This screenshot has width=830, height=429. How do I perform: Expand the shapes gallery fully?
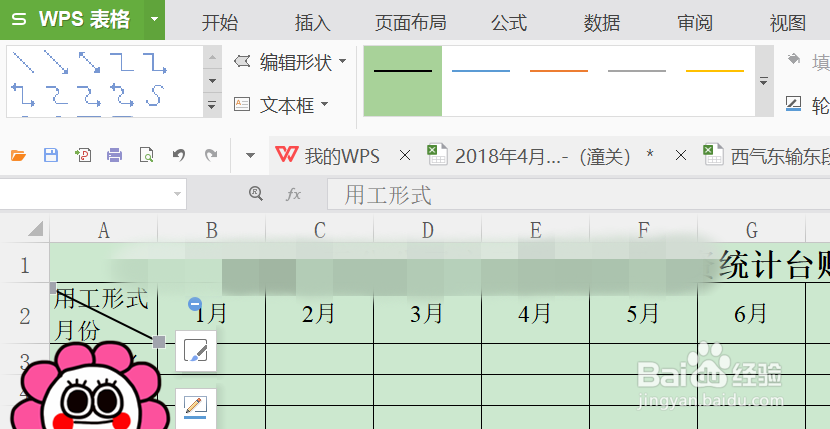(x=212, y=105)
